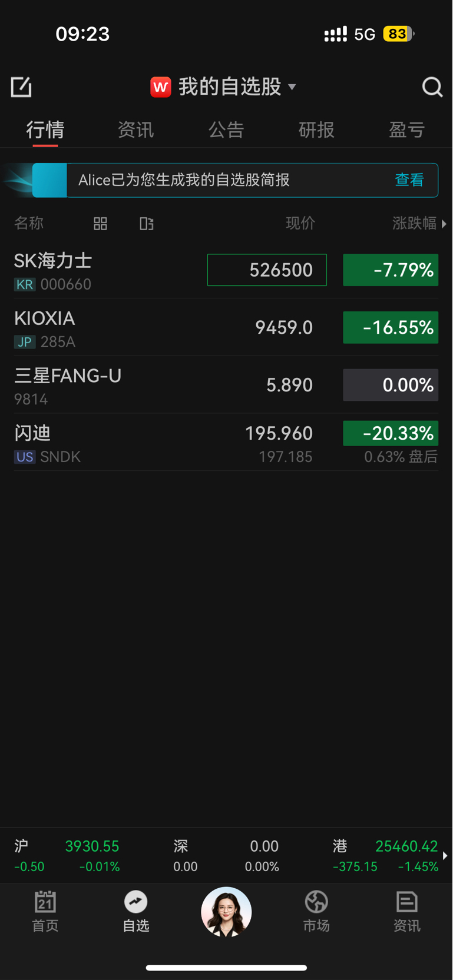Expand the 我的自选股 dropdown arrow
This screenshot has height=980, width=453.
click(292, 87)
